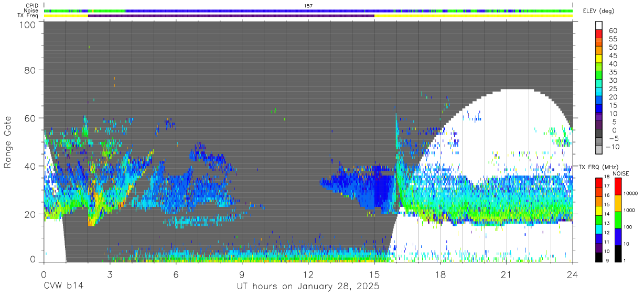644x297 pixels.
Task: Click the y-axis tick label "60"
Action: pos(30,118)
